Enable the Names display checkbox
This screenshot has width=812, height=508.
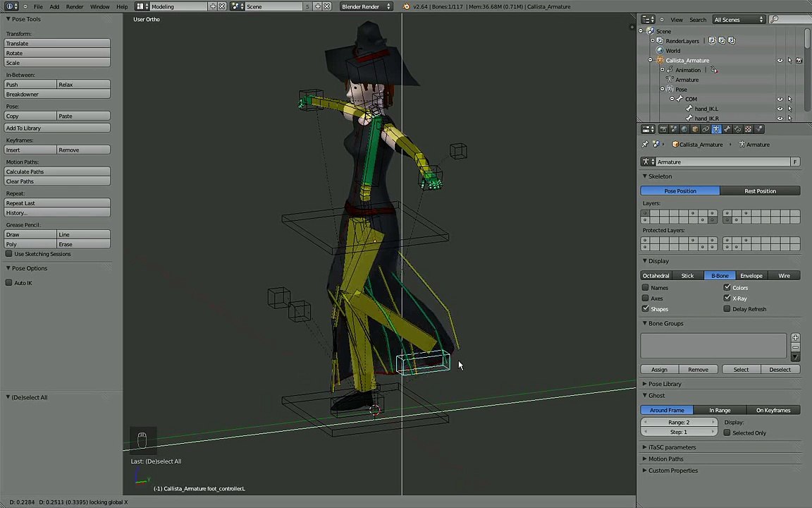click(646, 288)
